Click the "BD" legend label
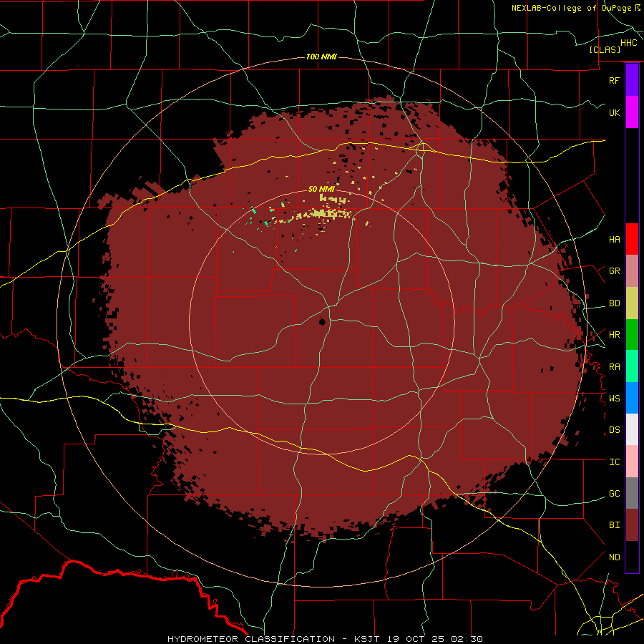Image resolution: width=644 pixels, height=644 pixels. pos(614,303)
